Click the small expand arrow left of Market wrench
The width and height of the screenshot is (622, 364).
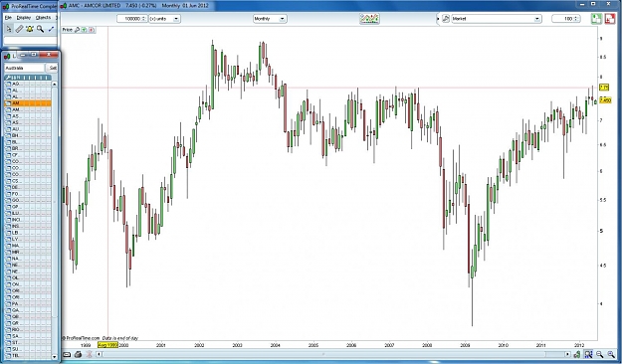439,19
